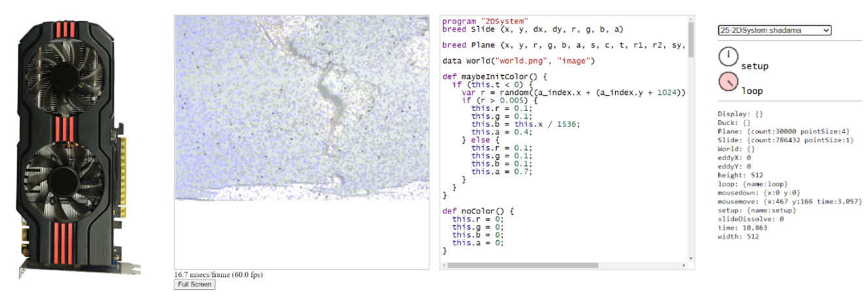Click the horizontal scrollbar's left arrow
868x299 pixels.
(x=444, y=265)
